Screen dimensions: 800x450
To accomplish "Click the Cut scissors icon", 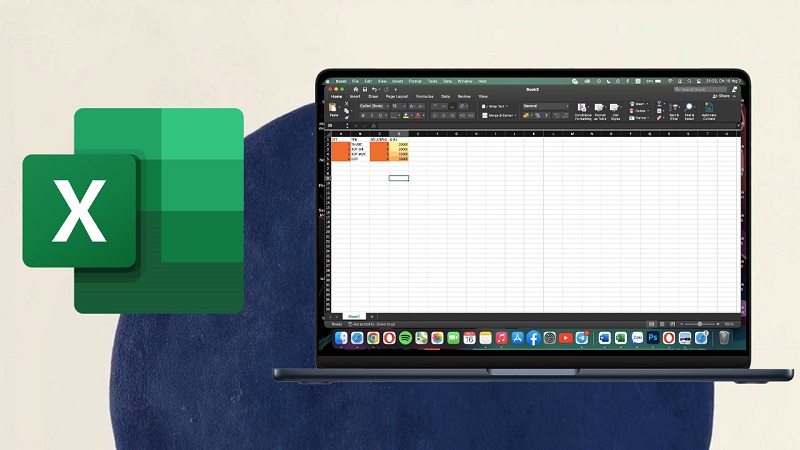I will pyautogui.click(x=346, y=103).
